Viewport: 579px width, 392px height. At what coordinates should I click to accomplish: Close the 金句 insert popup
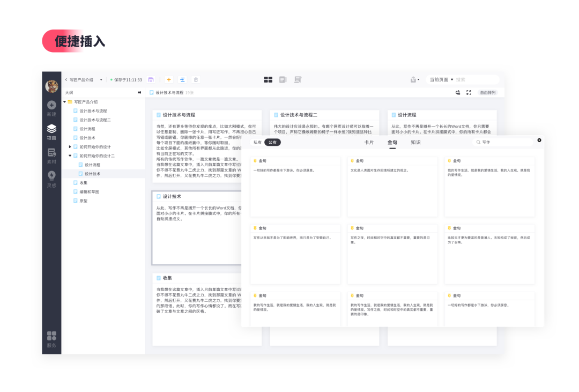coord(539,140)
